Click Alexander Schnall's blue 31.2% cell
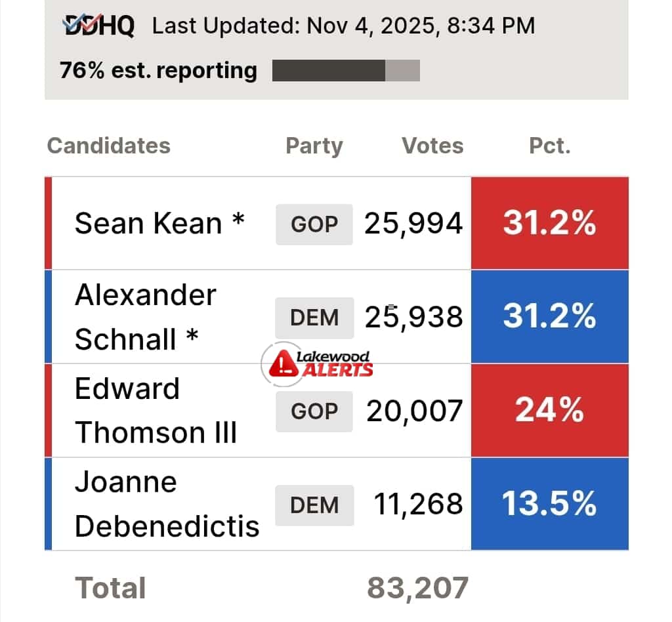The image size is (672, 622). pos(549,318)
